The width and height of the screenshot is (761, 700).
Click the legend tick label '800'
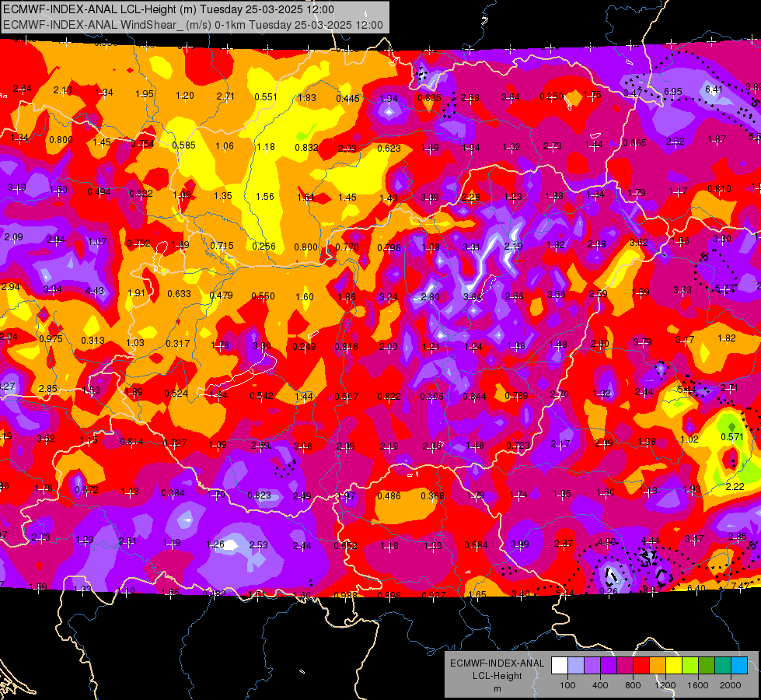(633, 685)
